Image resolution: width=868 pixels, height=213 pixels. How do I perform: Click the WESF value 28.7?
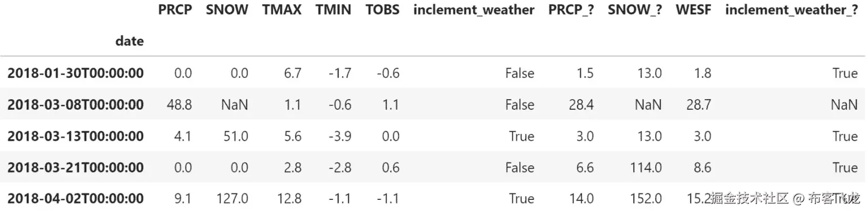tap(699, 105)
